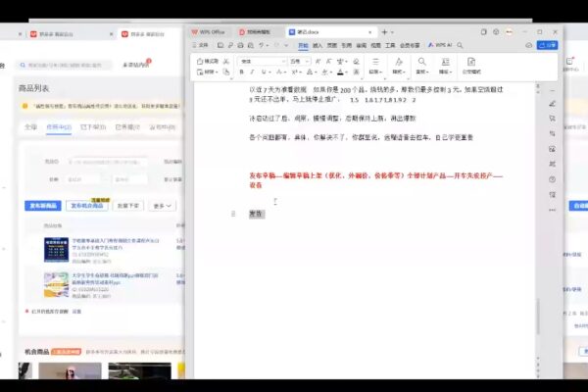Screen dimensions: 588x392
Task: Click the 商品列表 heading in the browser
Action: coord(33,88)
